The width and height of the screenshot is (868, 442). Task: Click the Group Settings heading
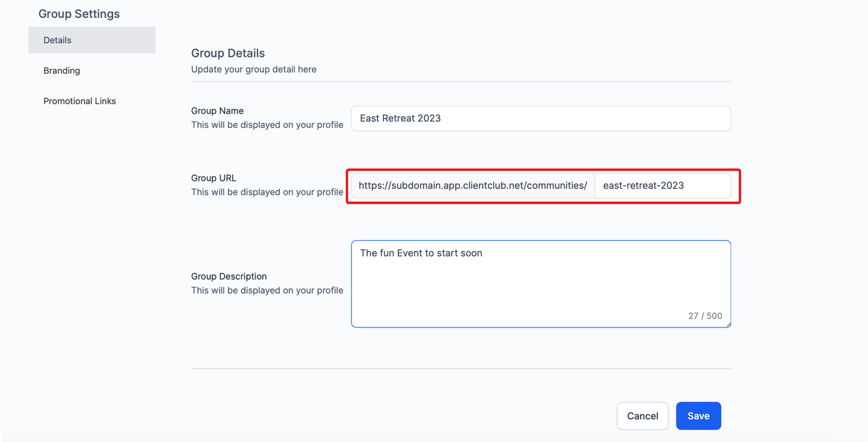point(79,14)
